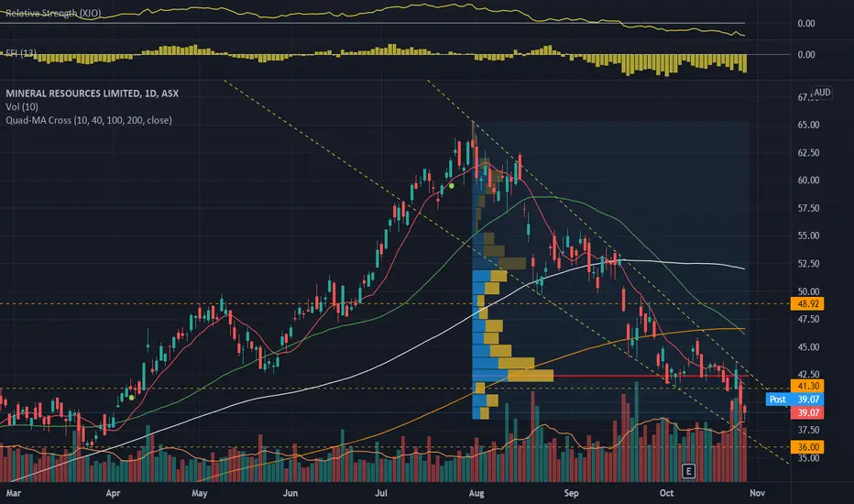Viewport: 854px width, 504px height.
Task: Click the 36.00 orange price label
Action: click(x=807, y=447)
